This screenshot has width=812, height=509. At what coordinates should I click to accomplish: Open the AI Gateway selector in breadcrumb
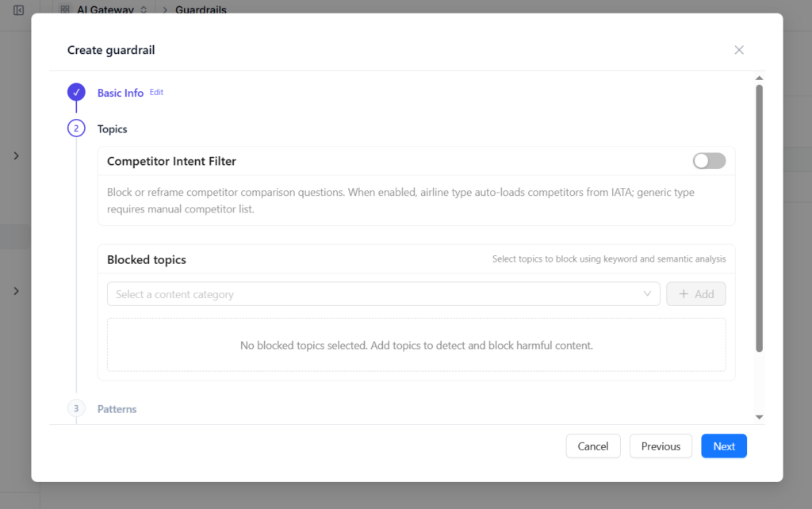click(105, 10)
